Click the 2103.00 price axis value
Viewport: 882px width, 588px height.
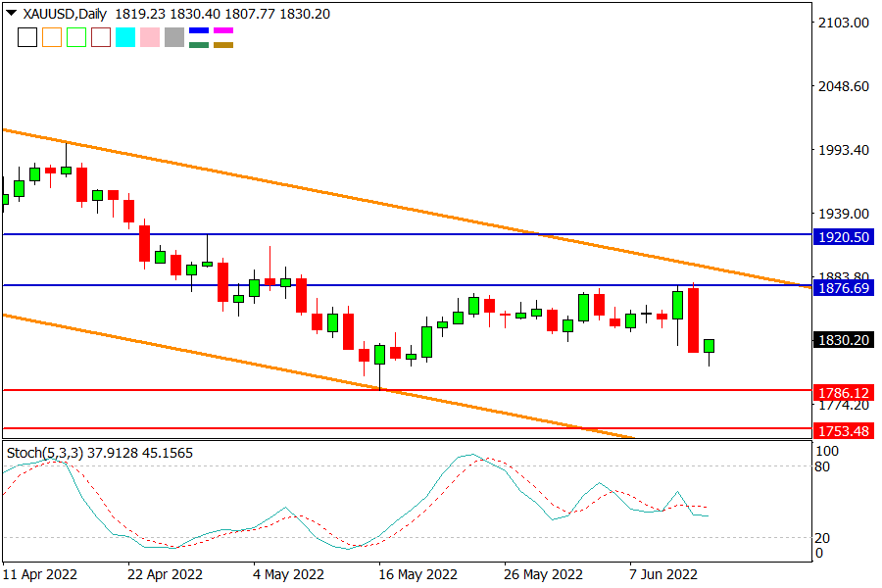click(844, 23)
